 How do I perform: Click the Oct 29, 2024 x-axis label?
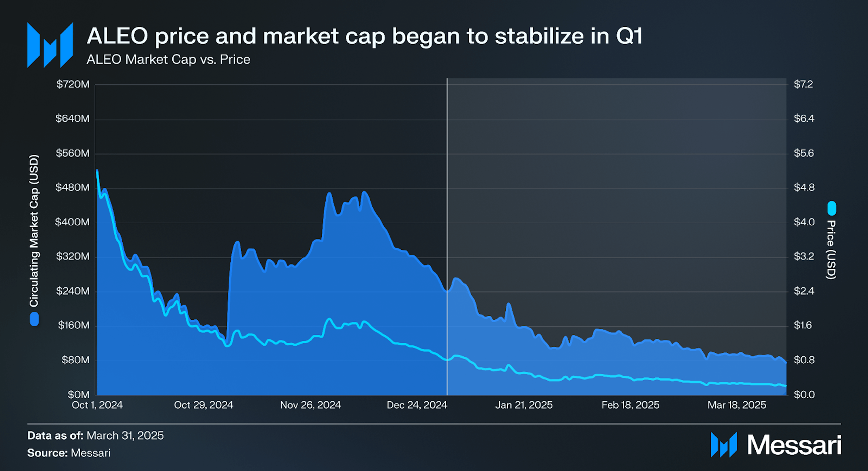click(x=203, y=405)
